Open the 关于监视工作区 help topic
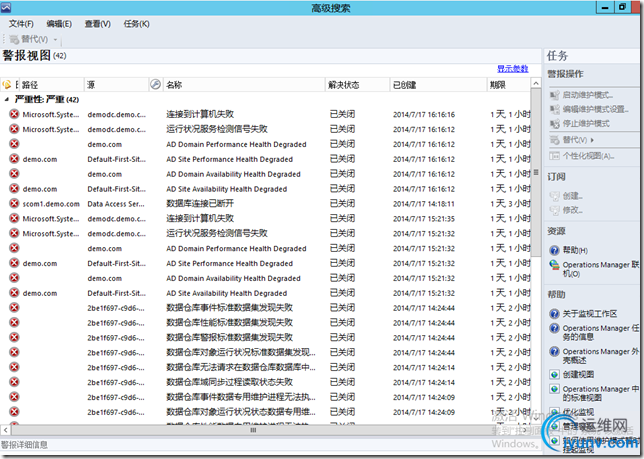This screenshot has width=644, height=459. 590,314
